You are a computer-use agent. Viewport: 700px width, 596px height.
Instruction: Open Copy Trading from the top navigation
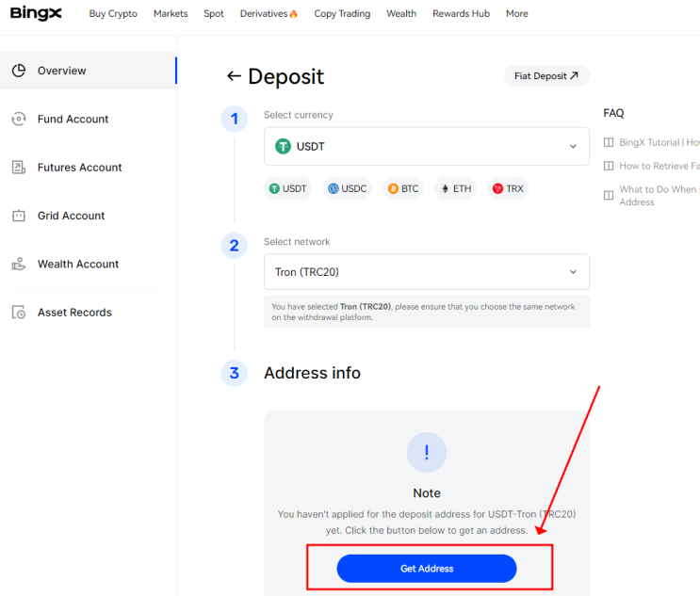(342, 14)
